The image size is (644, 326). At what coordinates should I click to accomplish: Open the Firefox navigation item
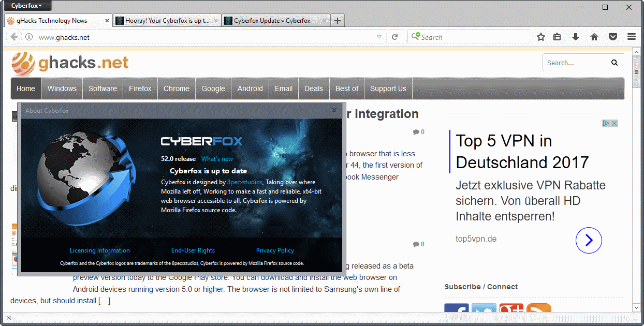[x=140, y=88]
